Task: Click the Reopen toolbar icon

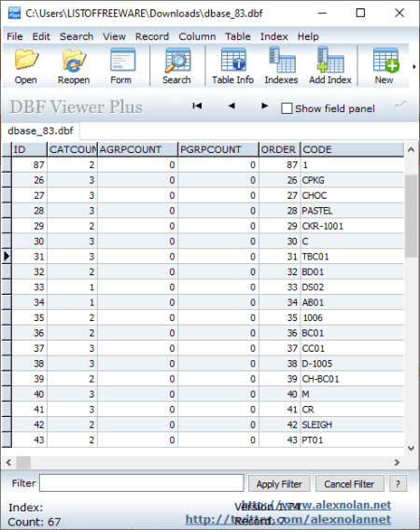Action: pyautogui.click(x=74, y=66)
